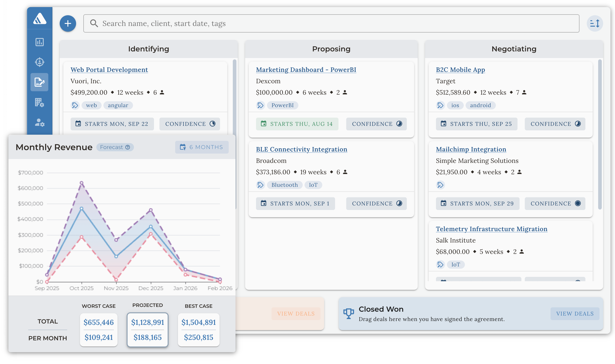The width and height of the screenshot is (615, 364).
Task: Click the blue plus add deal button
Action: [68, 24]
